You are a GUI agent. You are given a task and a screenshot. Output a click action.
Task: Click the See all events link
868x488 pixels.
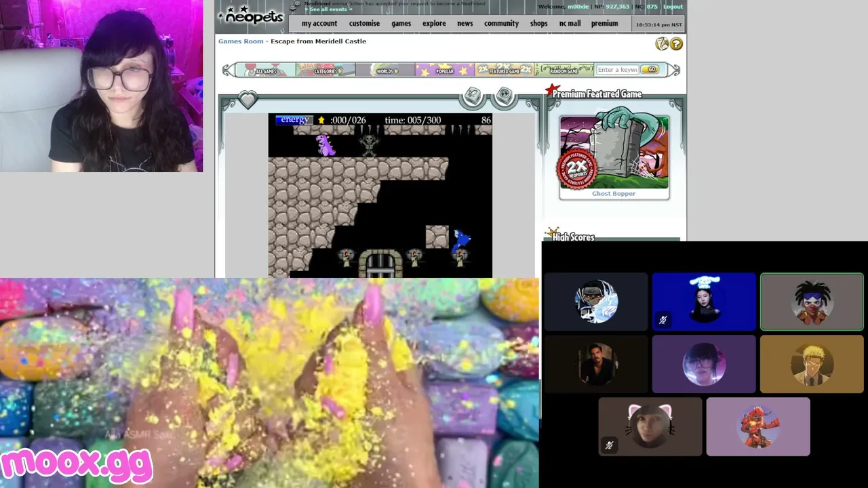(330, 9)
